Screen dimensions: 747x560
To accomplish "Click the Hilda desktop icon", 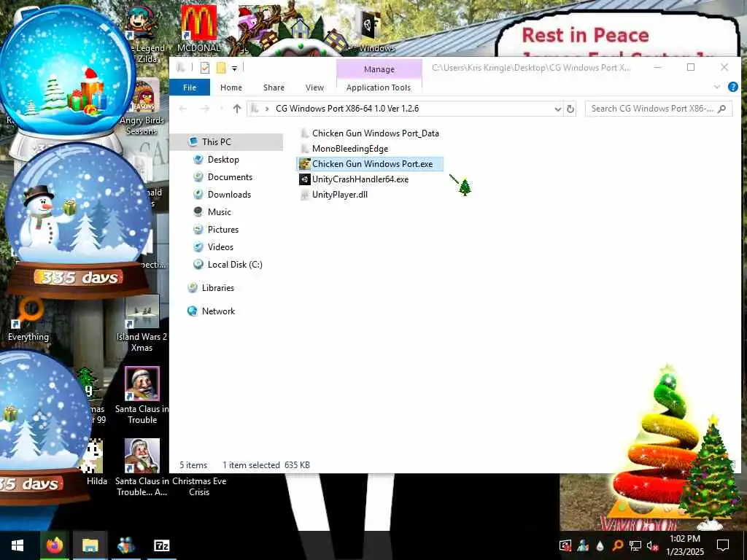I will [x=95, y=462].
